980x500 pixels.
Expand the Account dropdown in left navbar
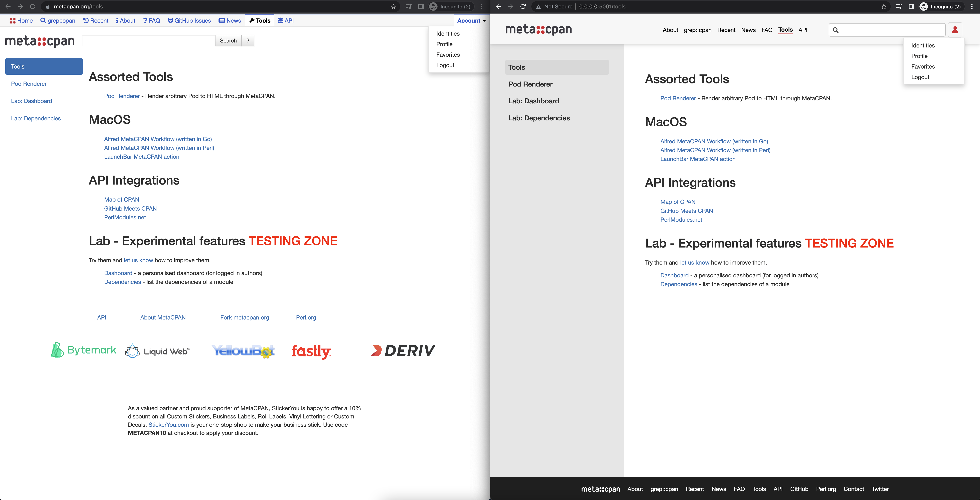coord(471,20)
